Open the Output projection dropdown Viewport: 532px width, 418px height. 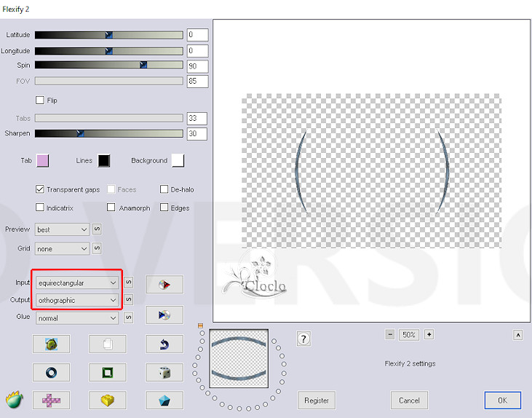(x=76, y=300)
